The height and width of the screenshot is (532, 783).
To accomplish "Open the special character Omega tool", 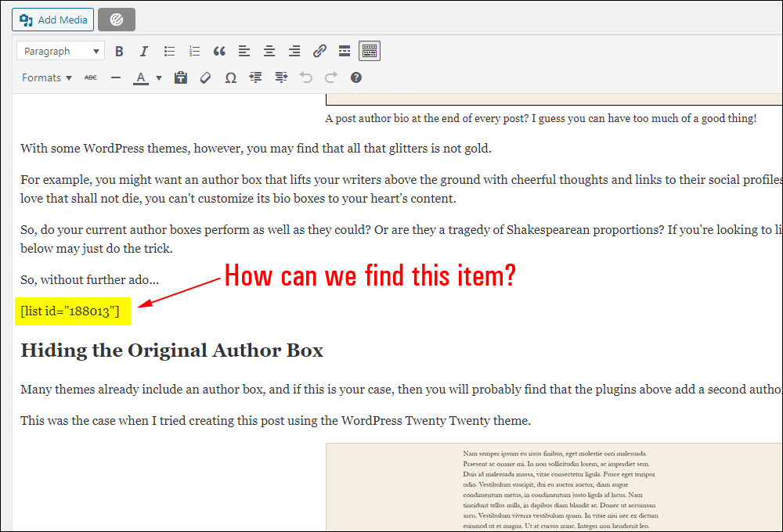I will [231, 78].
